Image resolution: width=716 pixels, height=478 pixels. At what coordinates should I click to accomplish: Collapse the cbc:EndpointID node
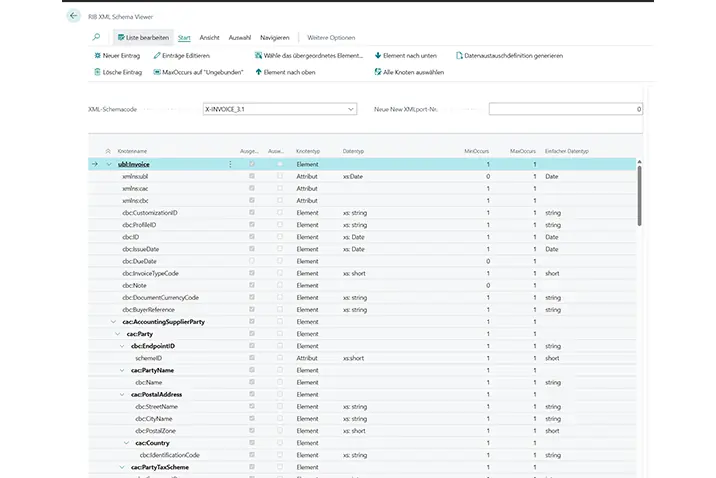[122, 346]
